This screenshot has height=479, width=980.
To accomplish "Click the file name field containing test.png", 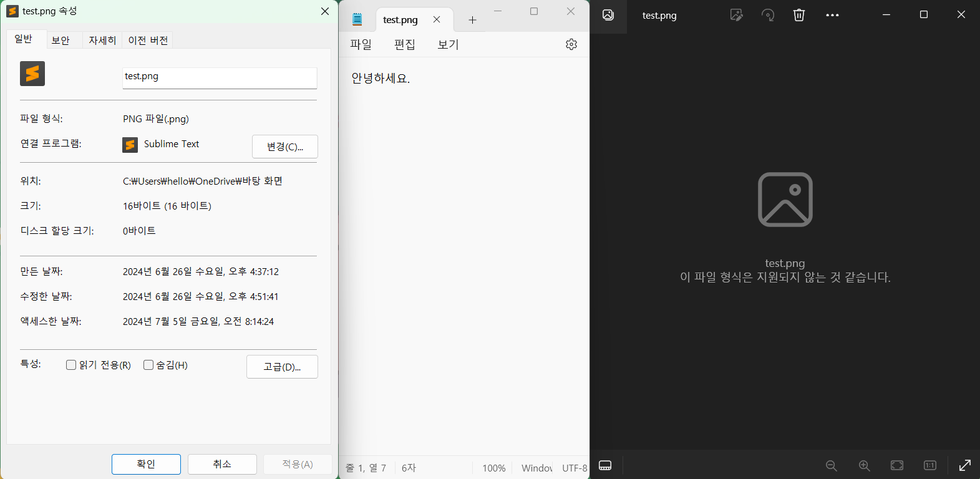I will click(220, 78).
